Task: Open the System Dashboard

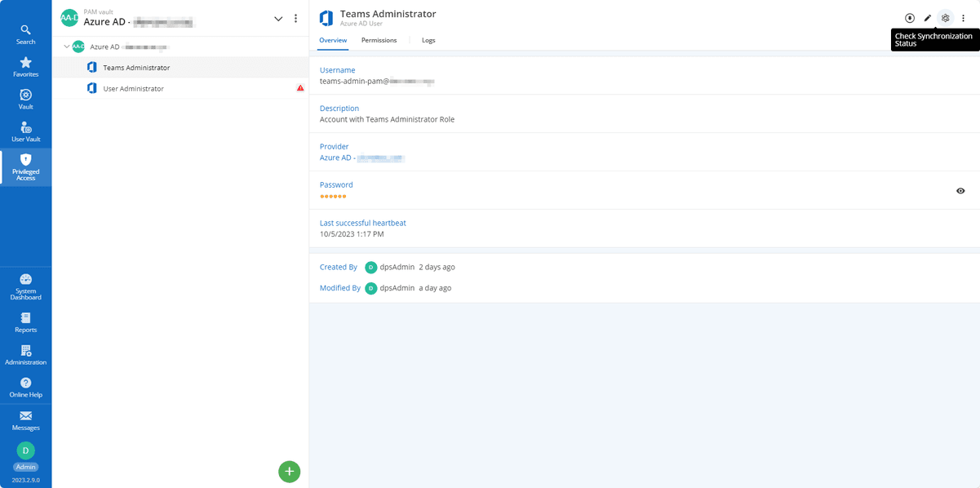Action: click(25, 286)
